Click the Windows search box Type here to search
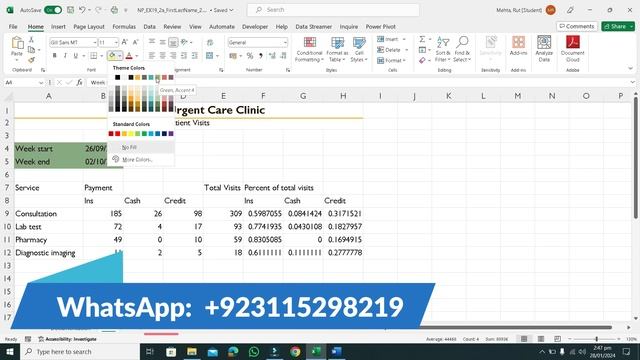Viewport: 640px width, 360px height. (80, 351)
